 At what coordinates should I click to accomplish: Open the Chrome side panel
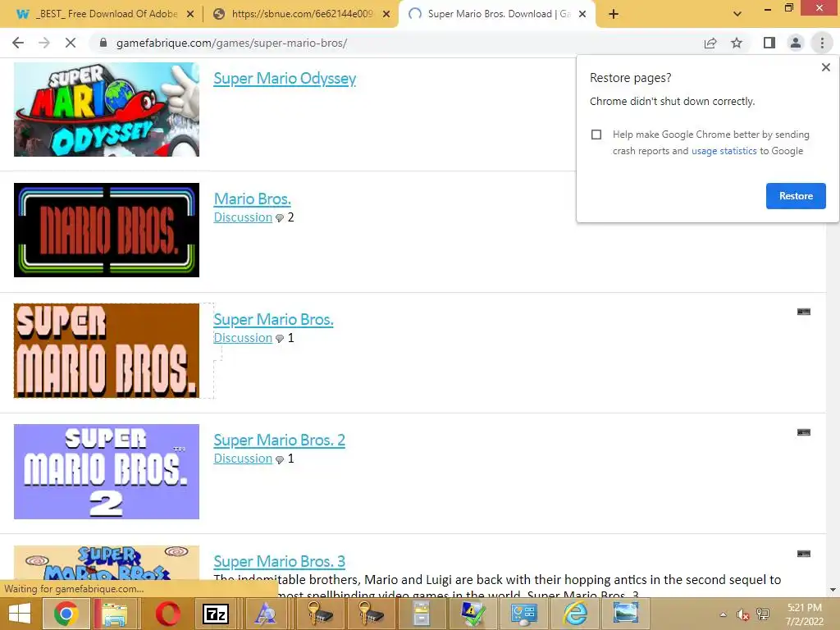769,43
